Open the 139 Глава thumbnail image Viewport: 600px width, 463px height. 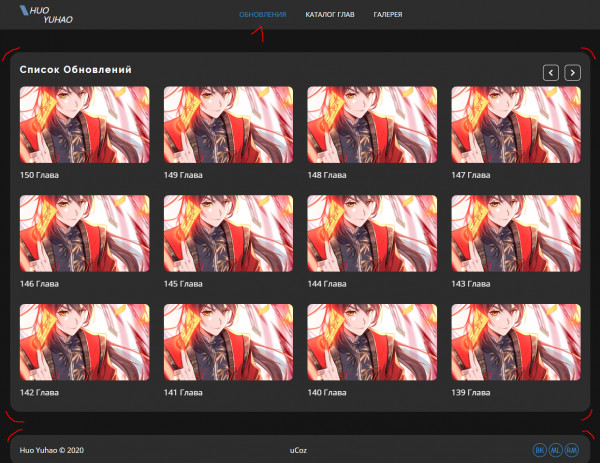[x=516, y=342]
